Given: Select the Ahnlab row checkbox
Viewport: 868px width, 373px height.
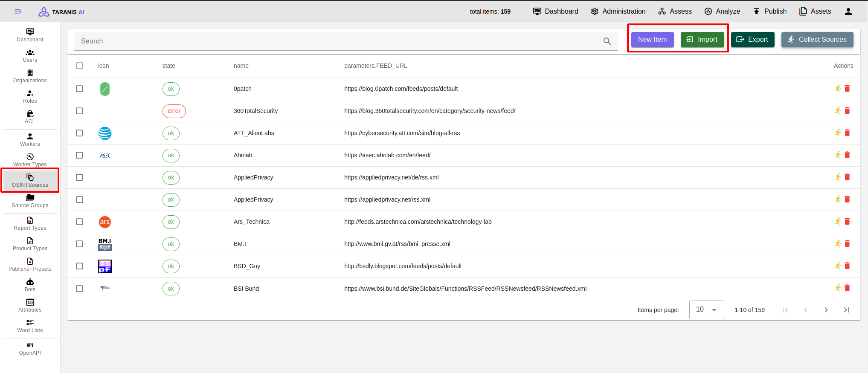Looking at the screenshot, I should (79, 155).
